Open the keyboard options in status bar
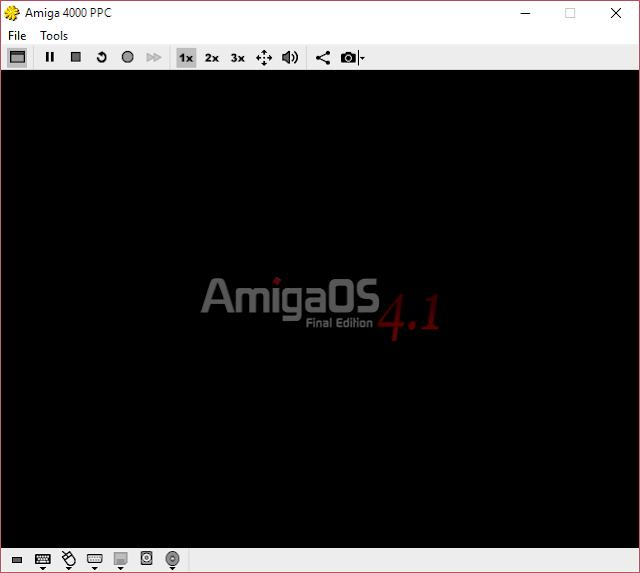The image size is (640, 573). click(x=43, y=560)
